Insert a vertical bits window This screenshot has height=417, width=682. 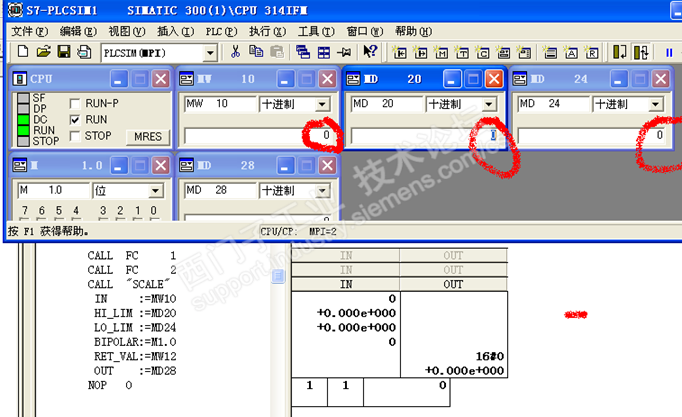tap(525, 53)
